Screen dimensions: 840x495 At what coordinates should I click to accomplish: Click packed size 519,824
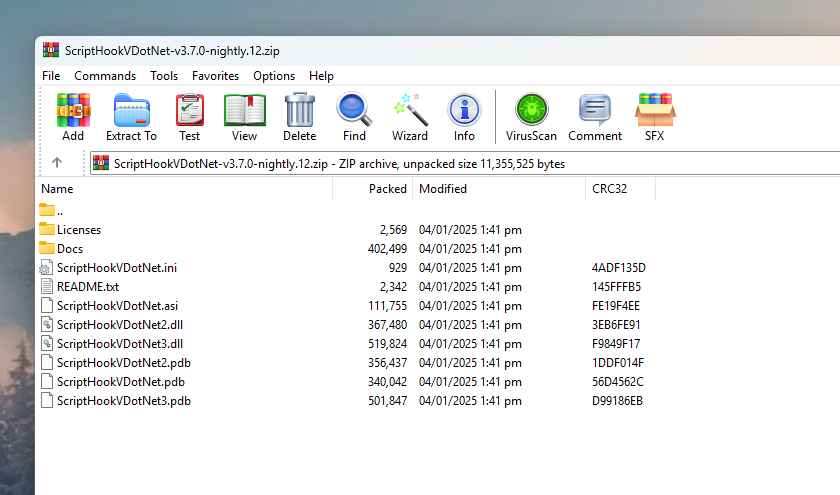387,343
